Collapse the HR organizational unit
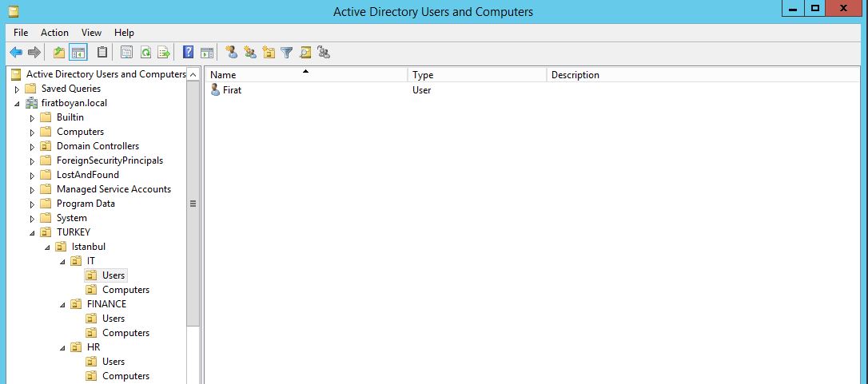The image size is (868, 384). (x=62, y=348)
